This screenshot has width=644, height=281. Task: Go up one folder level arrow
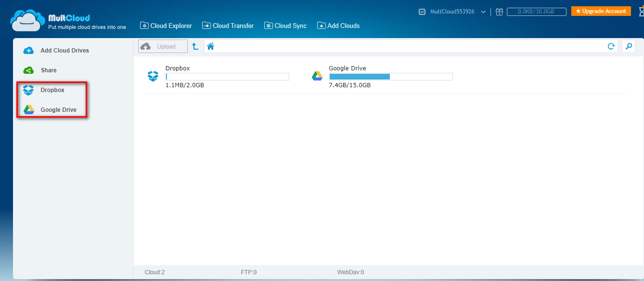point(195,46)
